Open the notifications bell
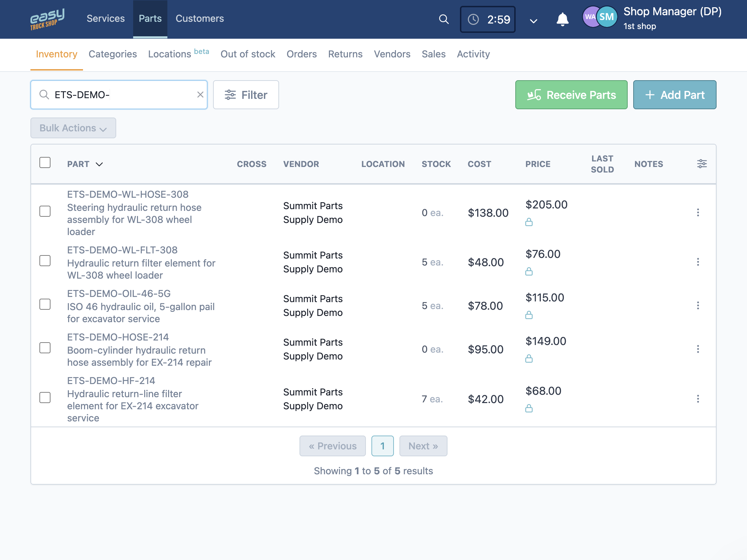 [x=562, y=19]
